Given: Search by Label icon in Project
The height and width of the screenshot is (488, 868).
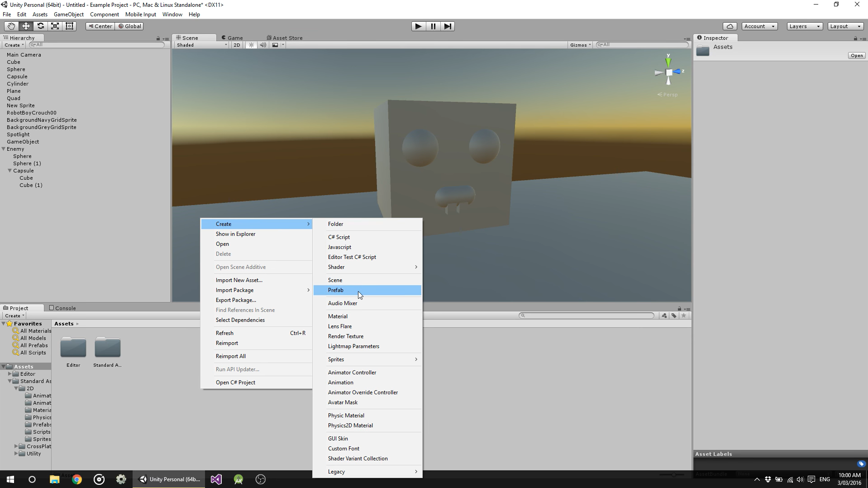Looking at the screenshot, I should point(674,316).
